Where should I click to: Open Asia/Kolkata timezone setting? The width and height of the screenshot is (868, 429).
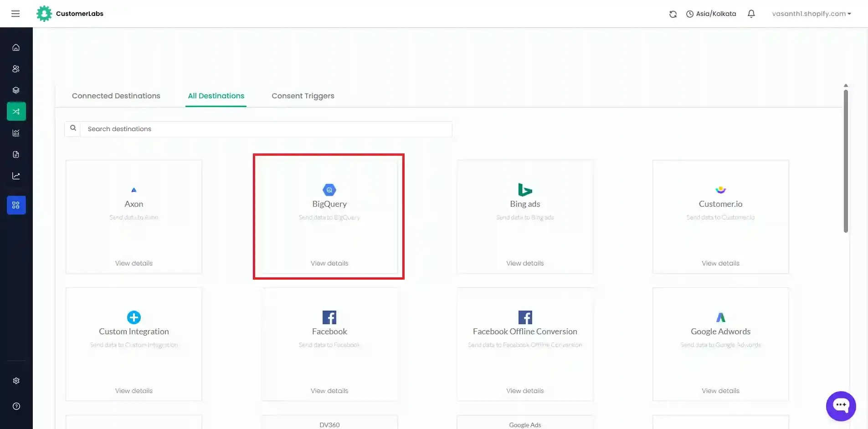click(x=711, y=14)
